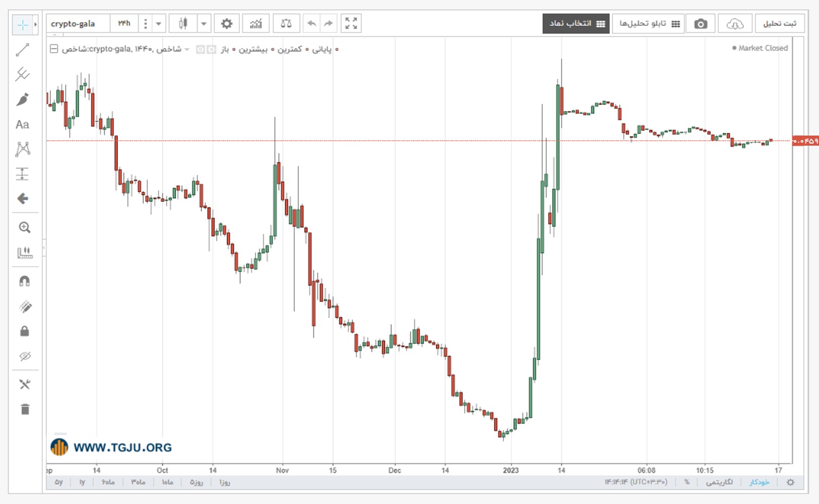Click the تابلو تحلیل‌ها button

tap(648, 24)
